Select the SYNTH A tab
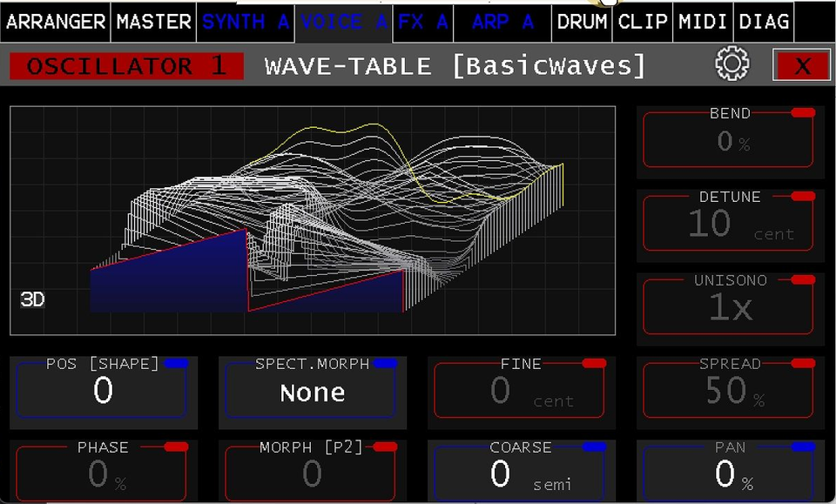Screen dimensions: 836x504 (x=246, y=22)
